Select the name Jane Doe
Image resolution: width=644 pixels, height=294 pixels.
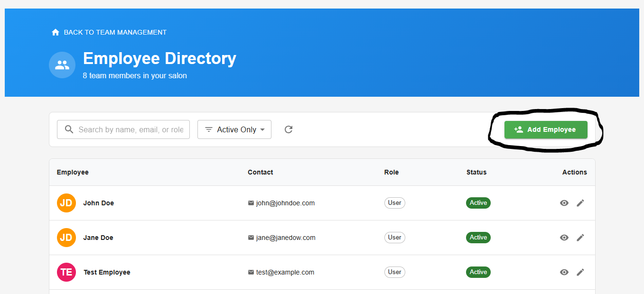(x=98, y=238)
